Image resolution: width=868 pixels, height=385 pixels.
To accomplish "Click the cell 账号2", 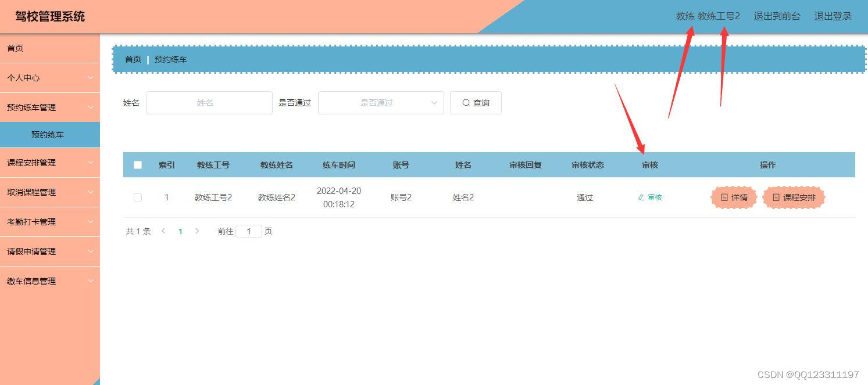I will coord(401,197).
